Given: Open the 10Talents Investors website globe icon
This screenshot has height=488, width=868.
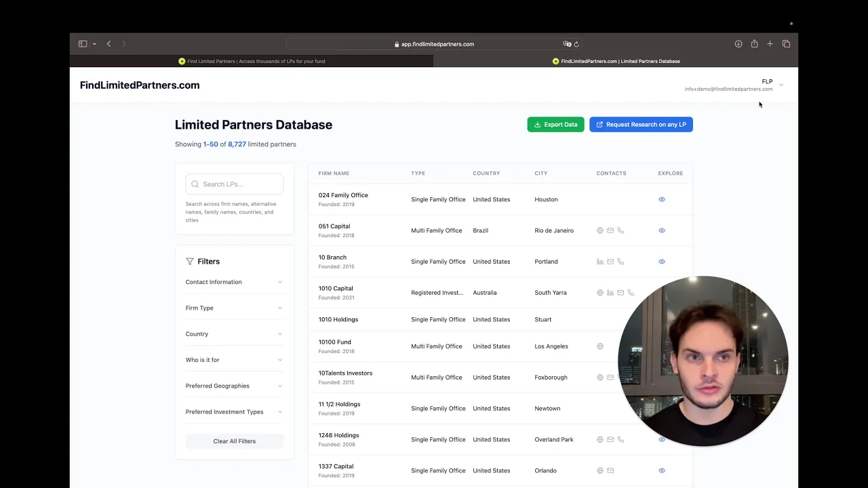Looking at the screenshot, I should click(600, 378).
